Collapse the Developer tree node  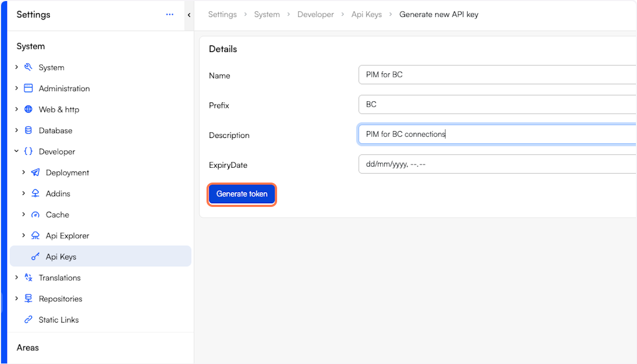click(x=16, y=151)
